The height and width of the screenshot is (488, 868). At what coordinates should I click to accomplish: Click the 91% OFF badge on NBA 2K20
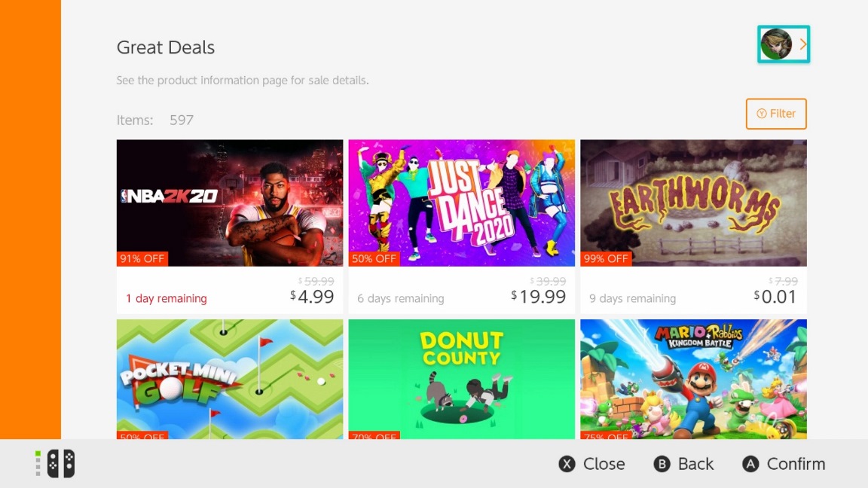click(x=142, y=258)
